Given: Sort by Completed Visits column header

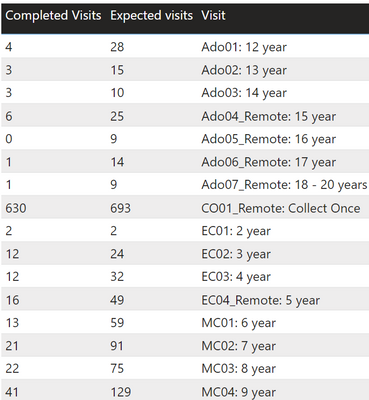Looking at the screenshot, I should click(x=53, y=16).
